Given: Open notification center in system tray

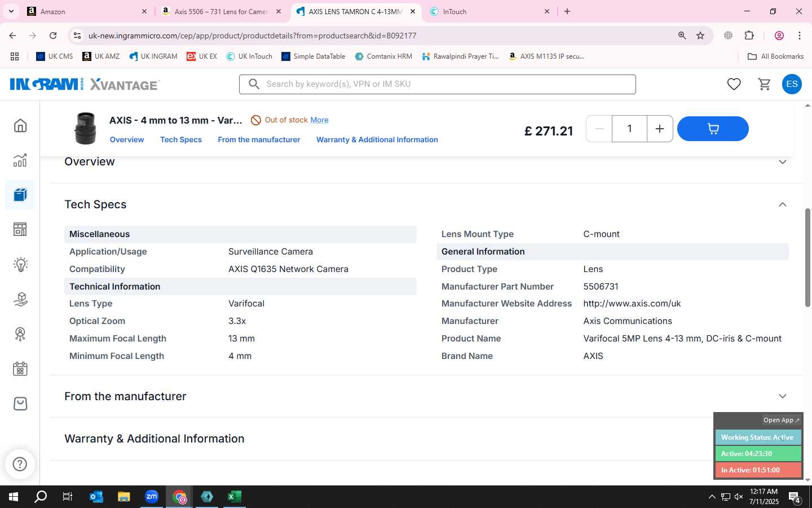Looking at the screenshot, I should (795, 497).
